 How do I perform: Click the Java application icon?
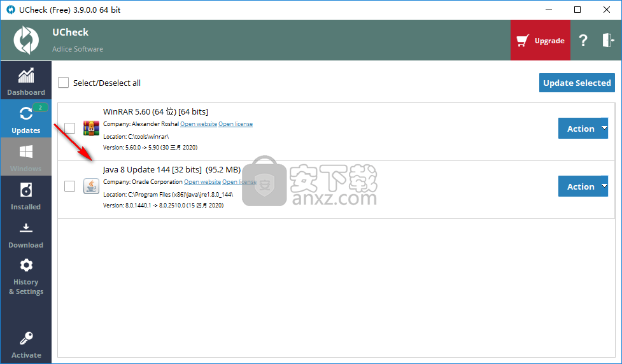pyautogui.click(x=91, y=186)
